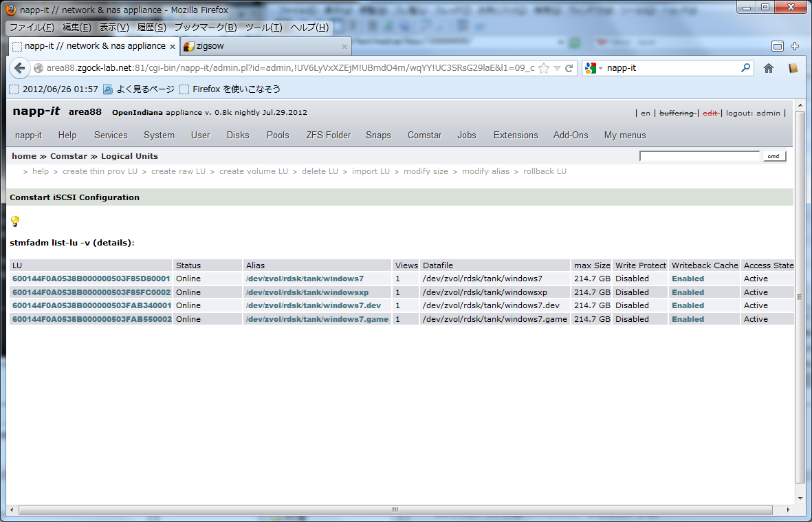
Task: Click create thin prov LU
Action: [x=100, y=171]
